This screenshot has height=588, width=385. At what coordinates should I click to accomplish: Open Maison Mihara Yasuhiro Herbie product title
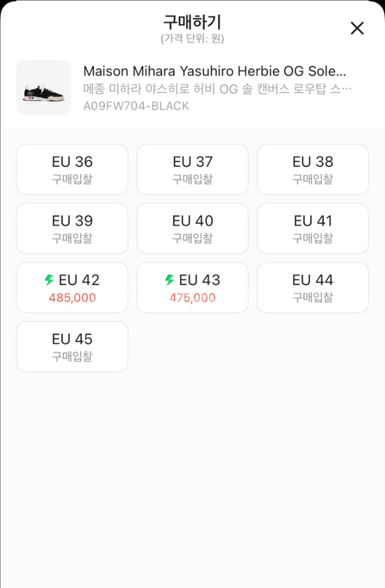click(x=215, y=72)
